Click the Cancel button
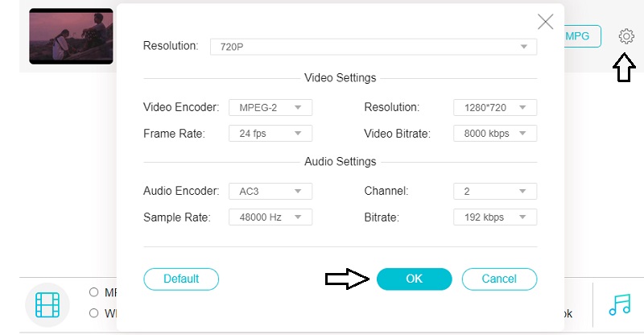 coord(498,279)
